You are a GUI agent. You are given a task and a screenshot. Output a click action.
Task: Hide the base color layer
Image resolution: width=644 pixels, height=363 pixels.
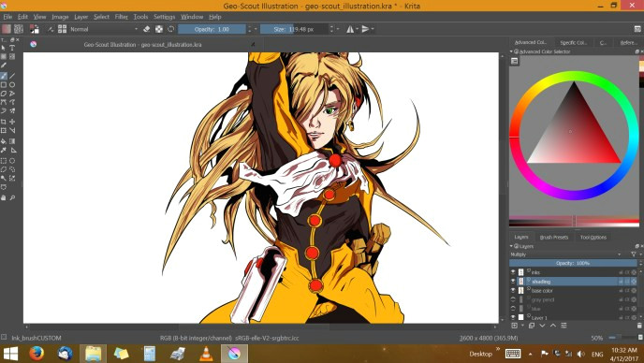click(x=513, y=290)
